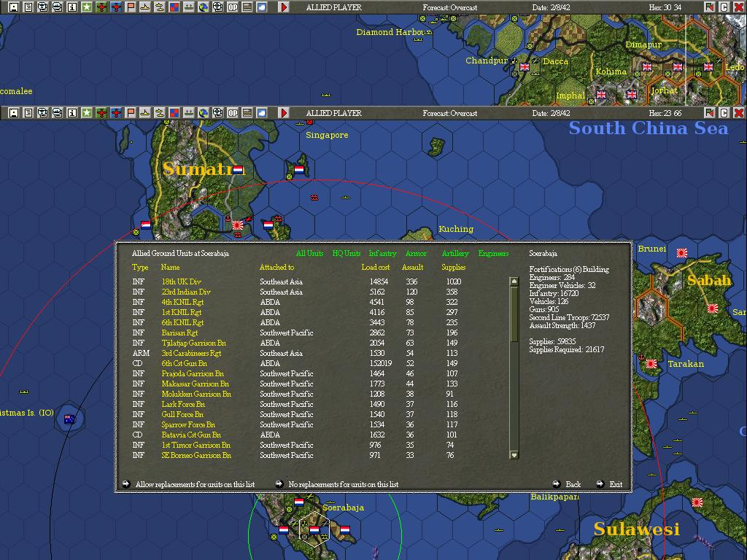Open 6th Cst Gun Bn unit
Image resolution: width=747 pixels, height=560 pixels.
185,363
